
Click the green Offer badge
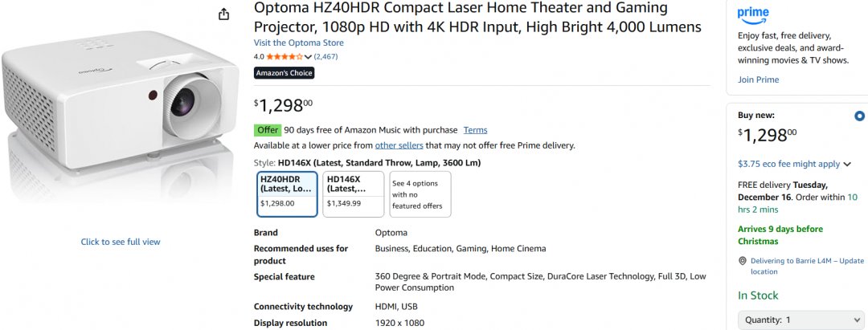tap(268, 130)
